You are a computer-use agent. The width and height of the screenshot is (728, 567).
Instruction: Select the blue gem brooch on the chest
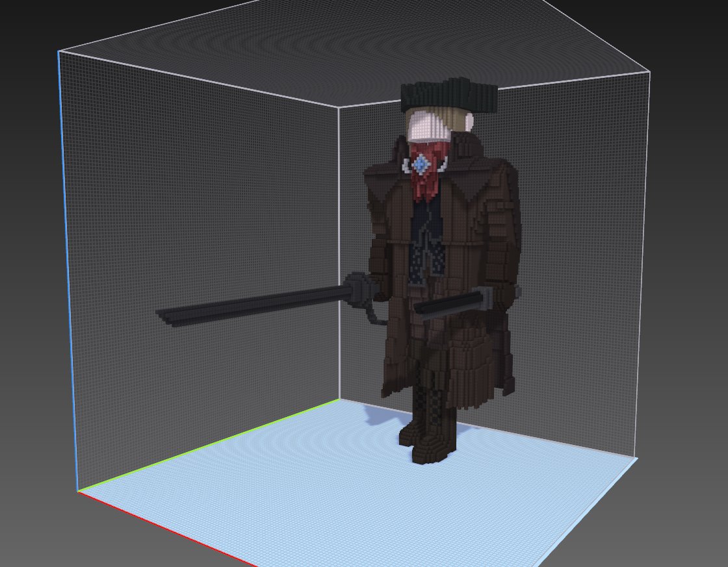point(421,164)
